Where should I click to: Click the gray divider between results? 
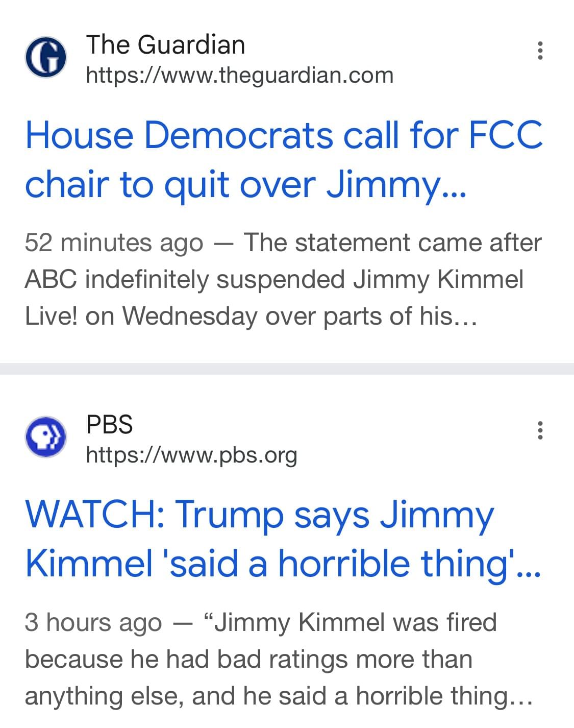[287, 369]
